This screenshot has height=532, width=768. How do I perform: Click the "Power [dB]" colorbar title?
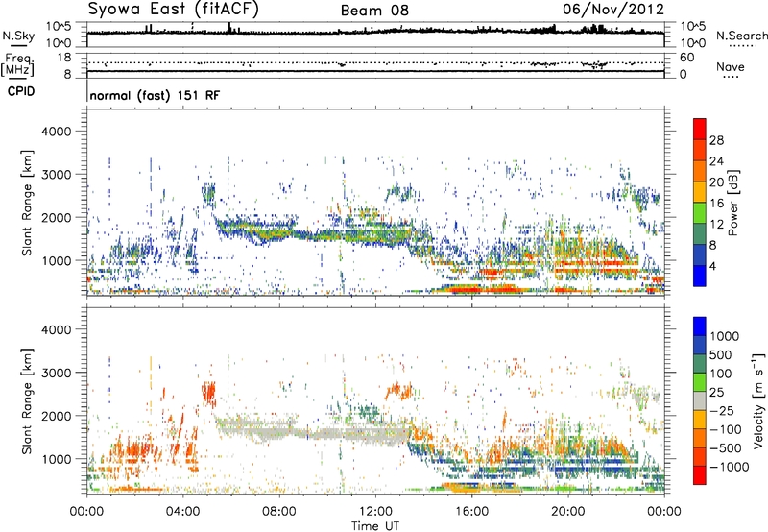pyautogui.click(x=733, y=203)
